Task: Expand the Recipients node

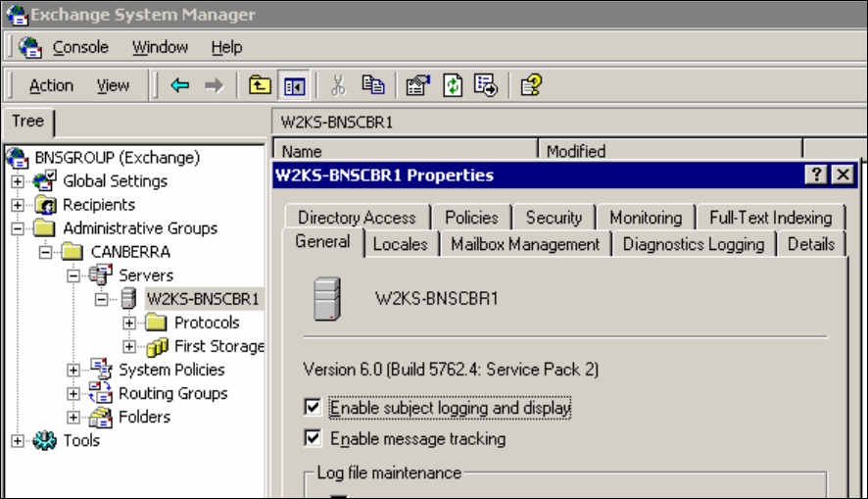Action: (18, 205)
